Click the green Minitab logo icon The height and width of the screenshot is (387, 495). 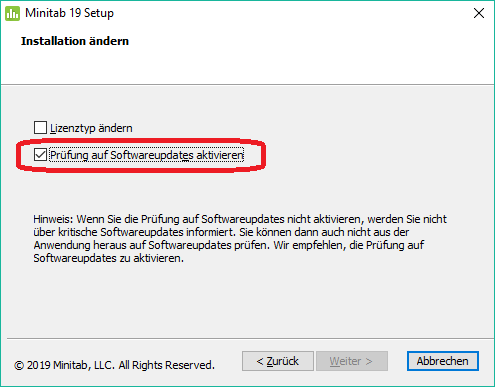click(x=12, y=13)
